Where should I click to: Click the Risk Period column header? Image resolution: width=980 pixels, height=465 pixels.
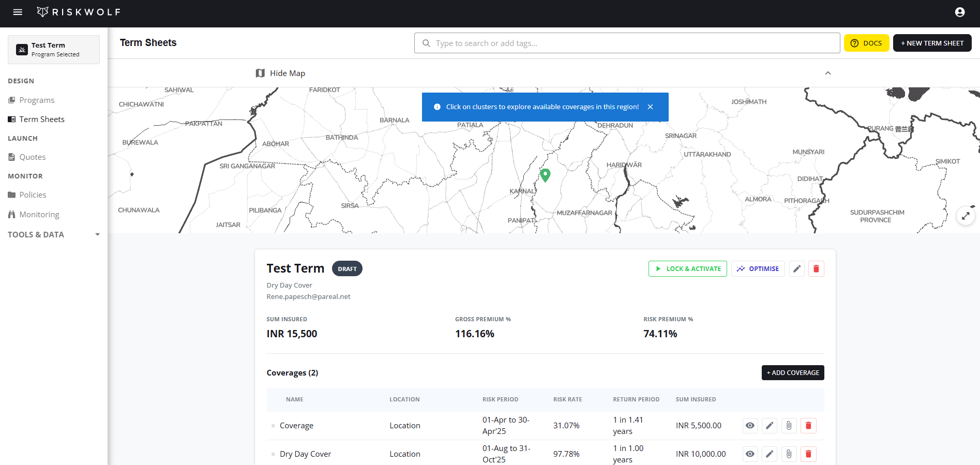point(500,399)
